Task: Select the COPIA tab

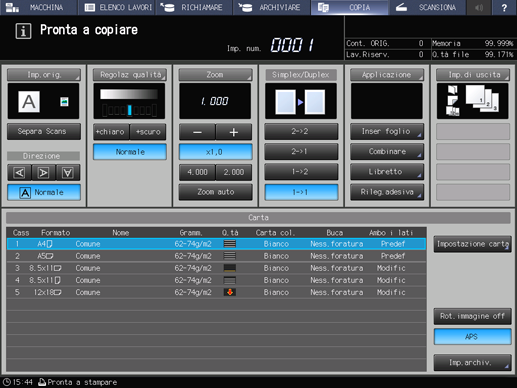Action: pos(349,7)
